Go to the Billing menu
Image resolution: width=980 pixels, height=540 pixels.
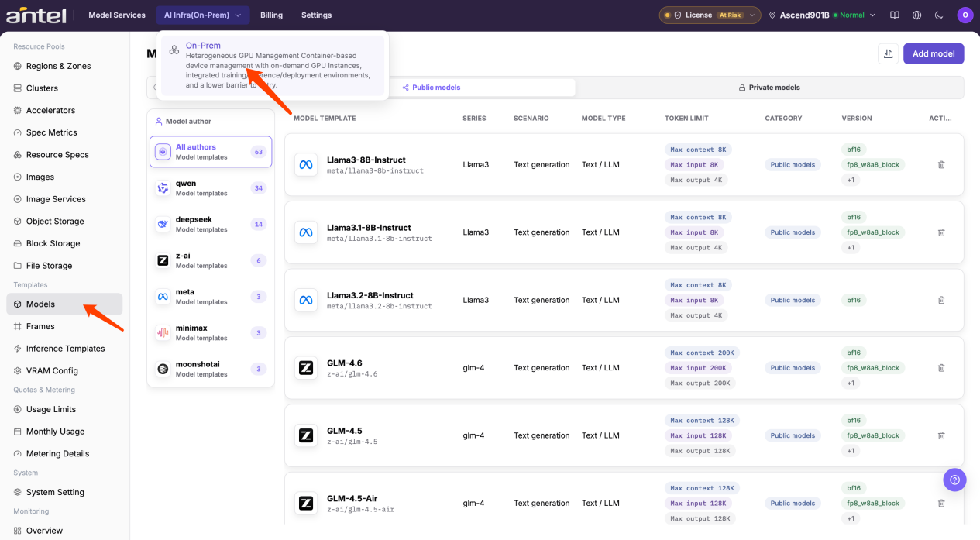[271, 15]
